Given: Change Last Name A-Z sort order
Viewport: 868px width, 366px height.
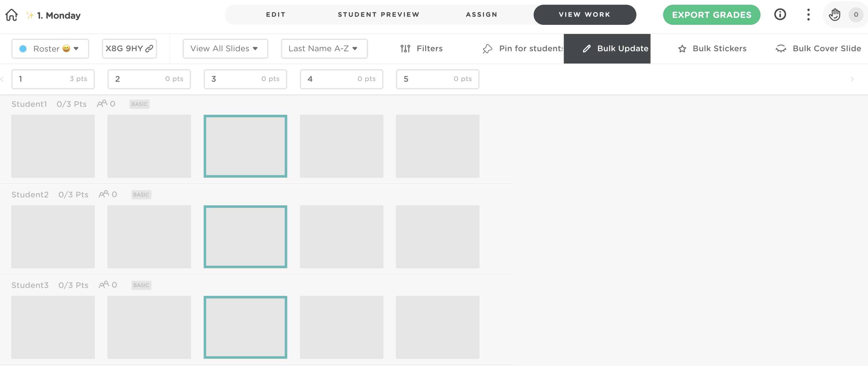Looking at the screenshot, I should click(x=324, y=48).
